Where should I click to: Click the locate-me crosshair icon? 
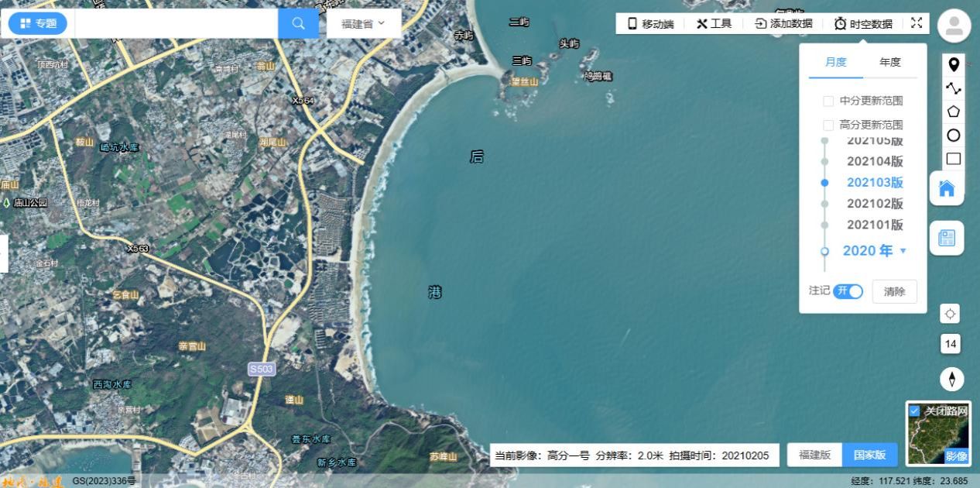[x=951, y=313]
